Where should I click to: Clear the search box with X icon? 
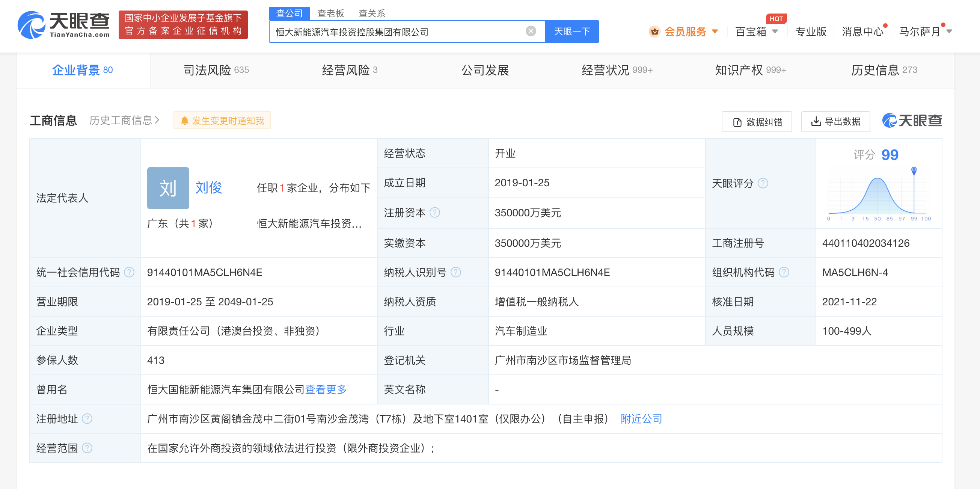pyautogui.click(x=531, y=31)
